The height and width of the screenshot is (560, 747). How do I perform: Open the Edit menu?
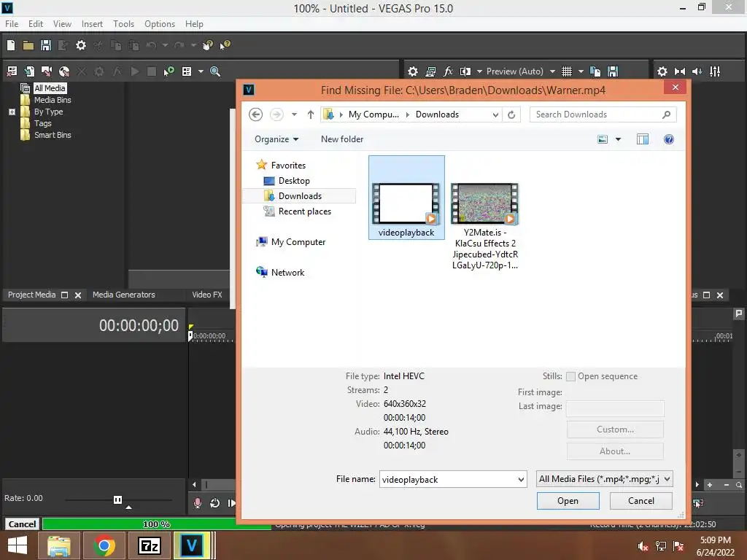[36, 24]
